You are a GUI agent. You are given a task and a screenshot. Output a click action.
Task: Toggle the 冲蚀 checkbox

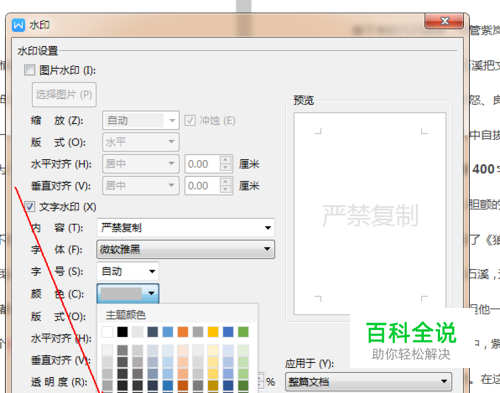(x=190, y=120)
